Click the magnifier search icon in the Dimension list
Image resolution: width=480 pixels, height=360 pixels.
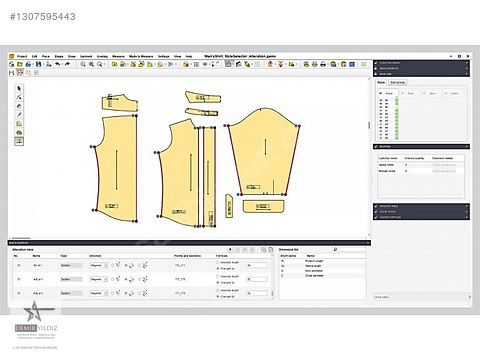(x=335, y=249)
